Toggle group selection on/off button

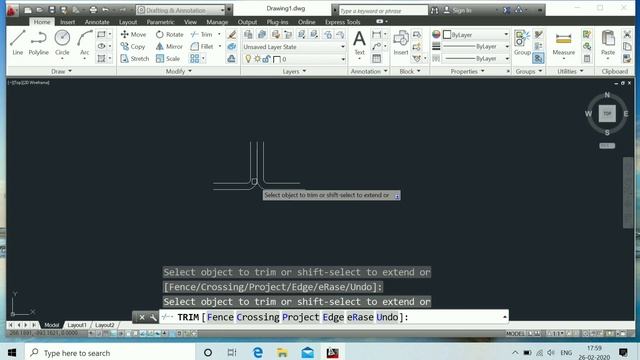click(538, 59)
